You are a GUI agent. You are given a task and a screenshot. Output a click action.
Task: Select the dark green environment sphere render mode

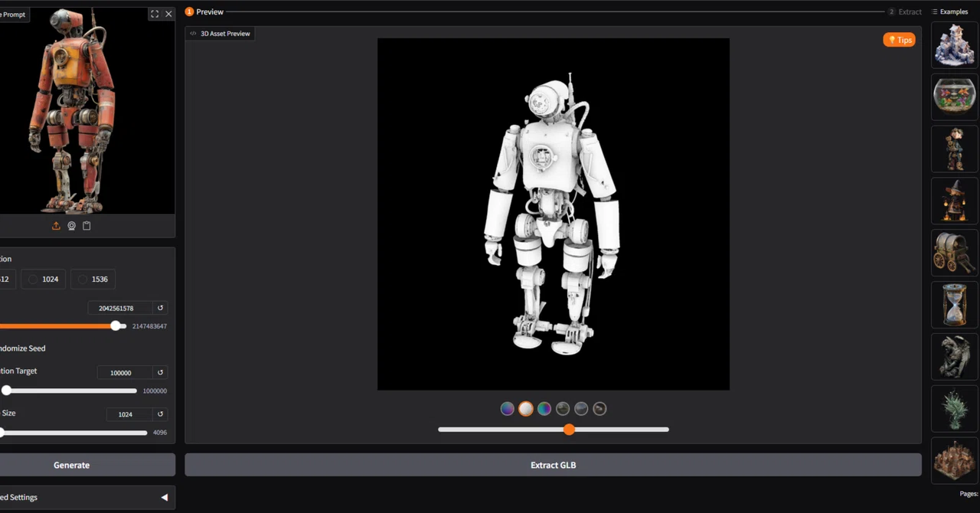[x=563, y=409]
